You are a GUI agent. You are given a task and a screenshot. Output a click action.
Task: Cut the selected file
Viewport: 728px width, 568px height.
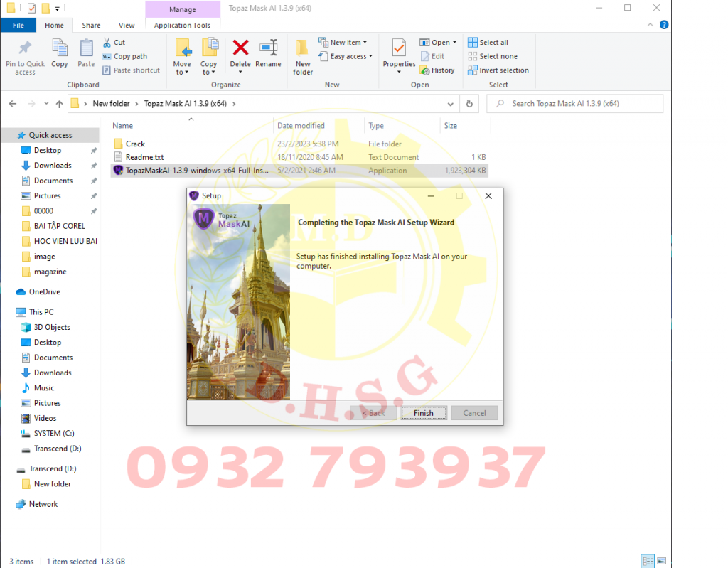[x=114, y=42]
